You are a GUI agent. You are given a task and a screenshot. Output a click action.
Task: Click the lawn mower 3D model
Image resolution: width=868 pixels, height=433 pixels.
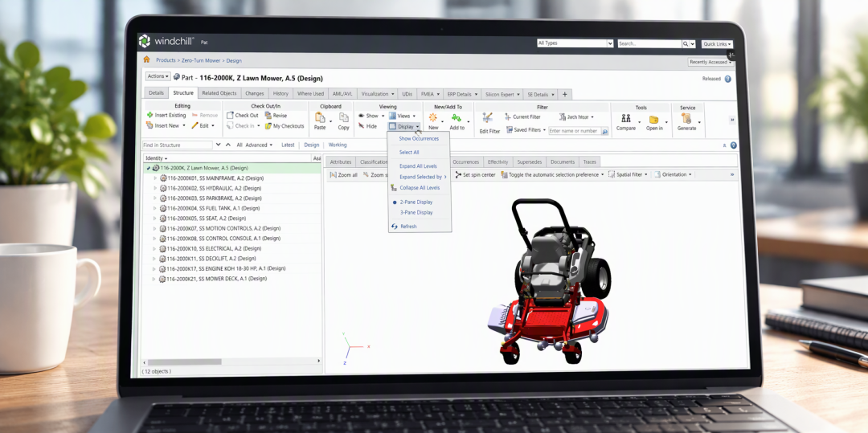point(548,282)
